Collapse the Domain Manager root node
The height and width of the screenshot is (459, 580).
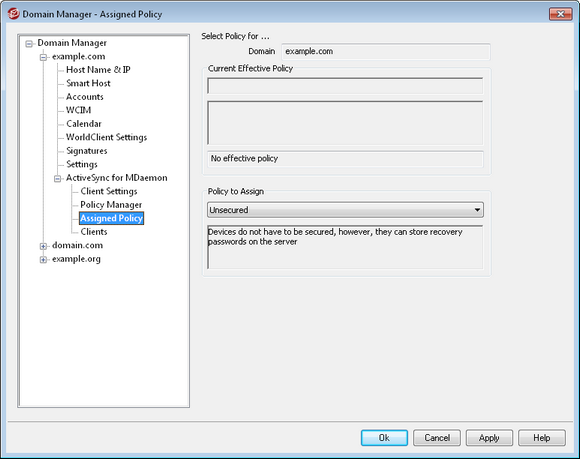click(x=29, y=44)
